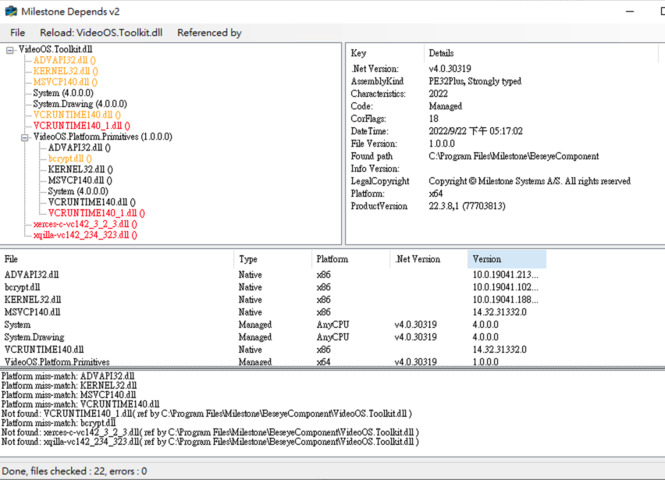
Task: Click the Found path row in details
Action: click(x=372, y=156)
